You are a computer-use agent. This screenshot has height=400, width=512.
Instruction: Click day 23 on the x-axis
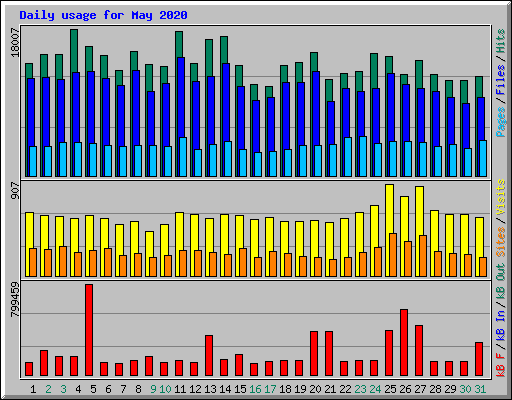click(x=360, y=389)
